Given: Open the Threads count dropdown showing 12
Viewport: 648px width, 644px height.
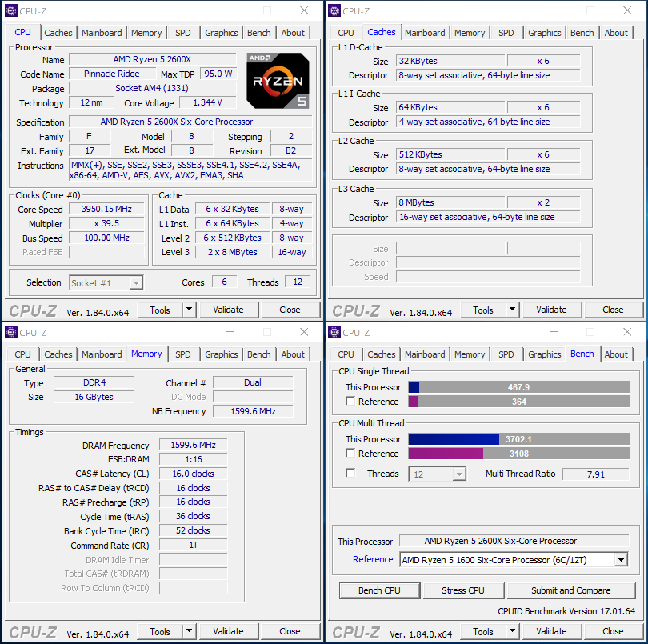Looking at the screenshot, I should pyautogui.click(x=438, y=474).
